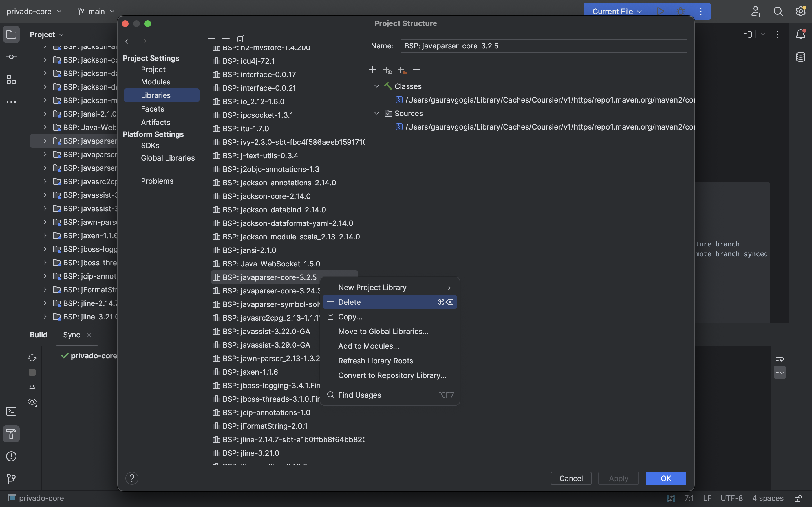This screenshot has height=507, width=812.
Task: Click the Cancel button
Action: click(571, 478)
